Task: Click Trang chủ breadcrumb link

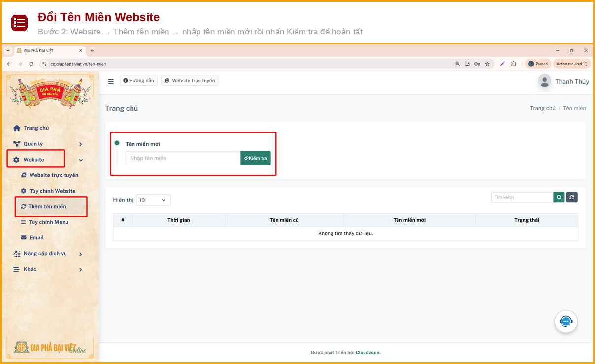Action: (x=543, y=108)
